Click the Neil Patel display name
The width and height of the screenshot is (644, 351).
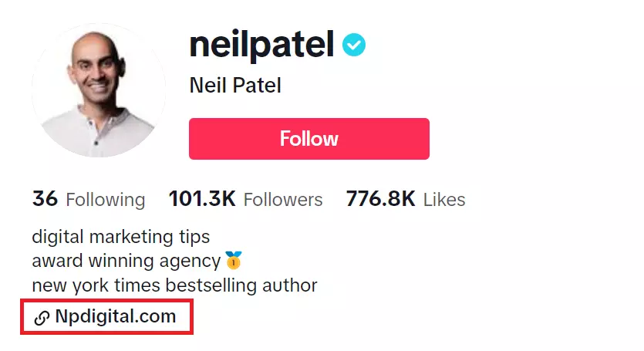tap(235, 85)
